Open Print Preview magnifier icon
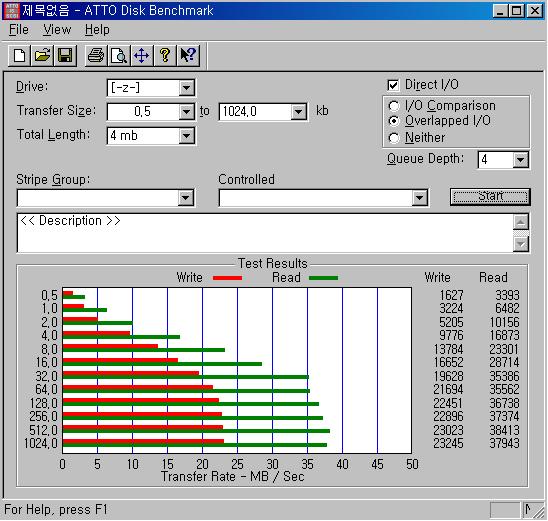This screenshot has height=521, width=548. (119, 55)
